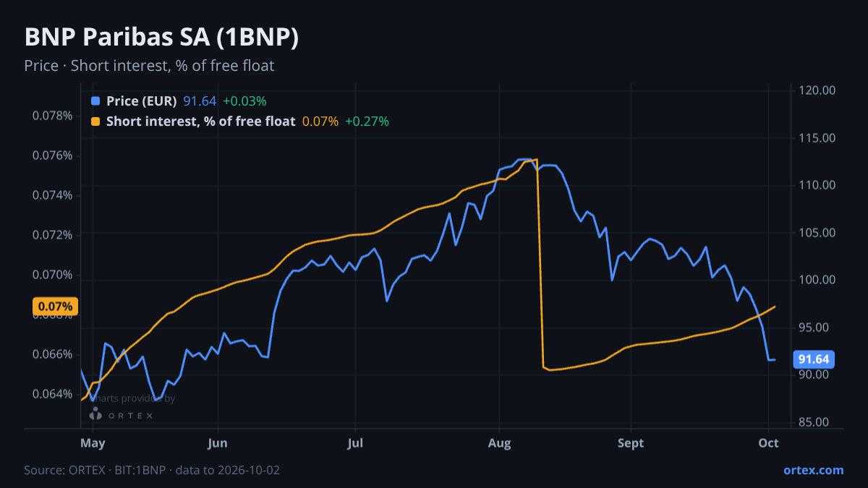Click the 120.00 right axis label
868x488 pixels.
click(x=817, y=90)
